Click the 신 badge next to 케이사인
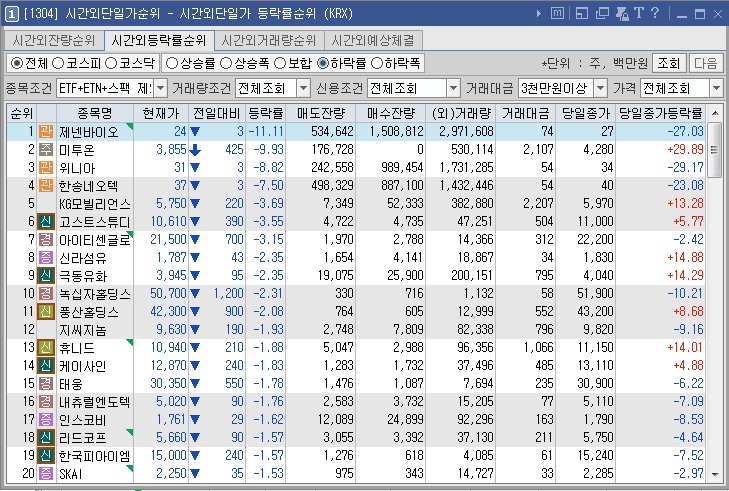This screenshot has width=729, height=491. 46,365
